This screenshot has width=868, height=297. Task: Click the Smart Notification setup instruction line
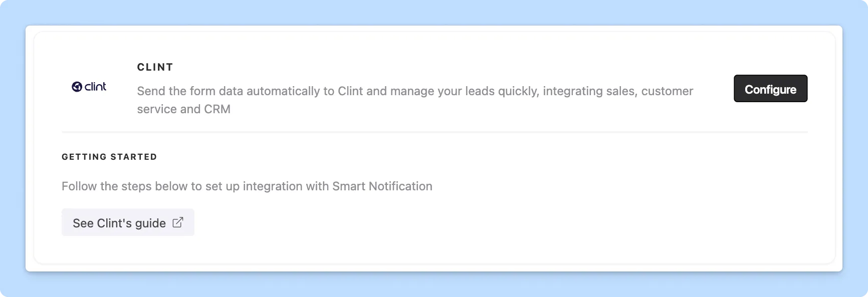pyautogui.click(x=247, y=186)
